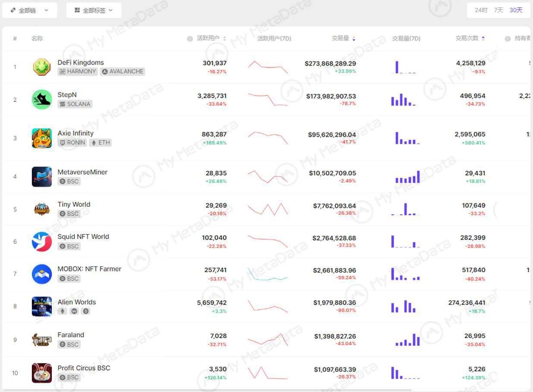Open the 全部标签 tag filter dropdown
533x392 pixels.
pyautogui.click(x=94, y=10)
